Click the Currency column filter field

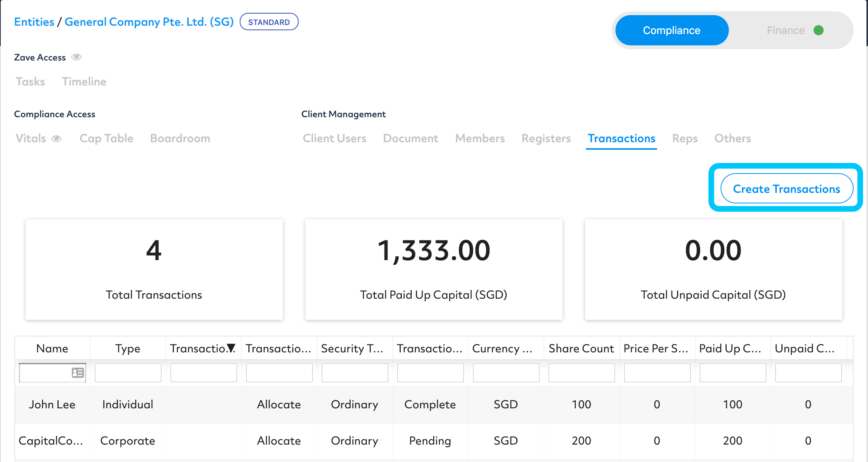click(x=506, y=373)
